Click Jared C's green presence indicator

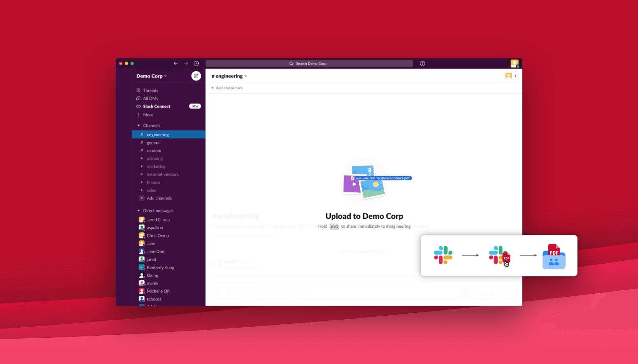tap(144, 222)
